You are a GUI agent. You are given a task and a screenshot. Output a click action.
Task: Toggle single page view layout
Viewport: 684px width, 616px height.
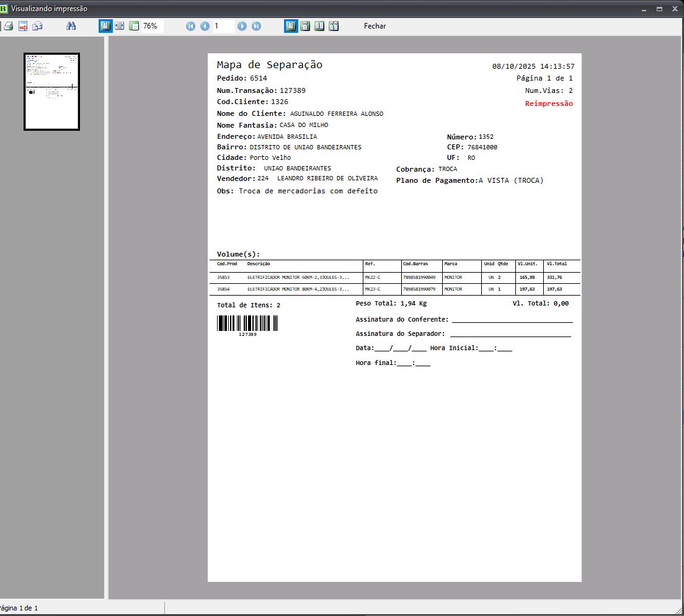291,26
